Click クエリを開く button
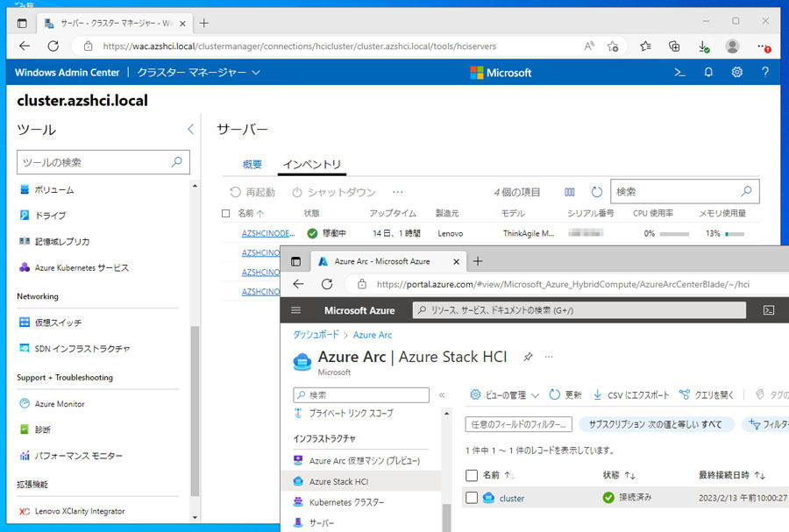 pyautogui.click(x=706, y=394)
